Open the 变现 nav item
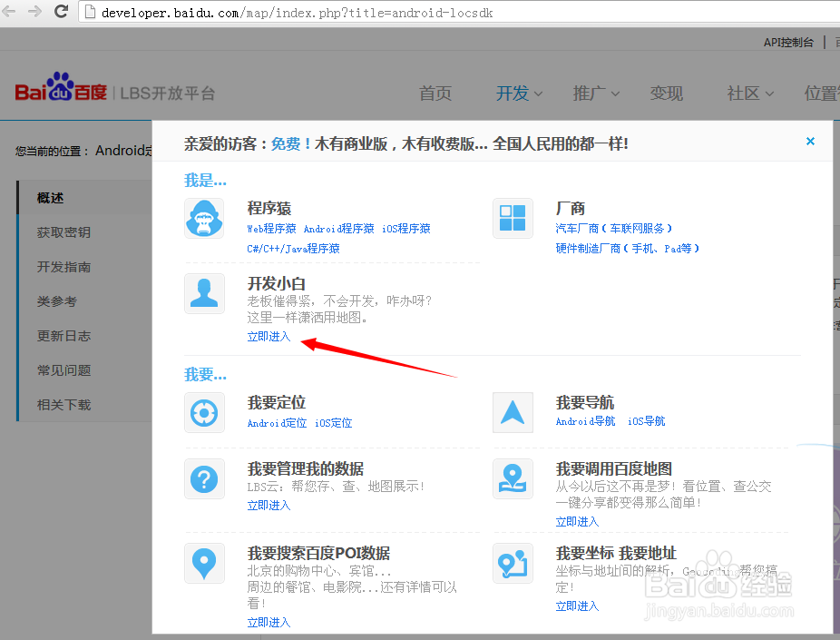 coord(667,94)
